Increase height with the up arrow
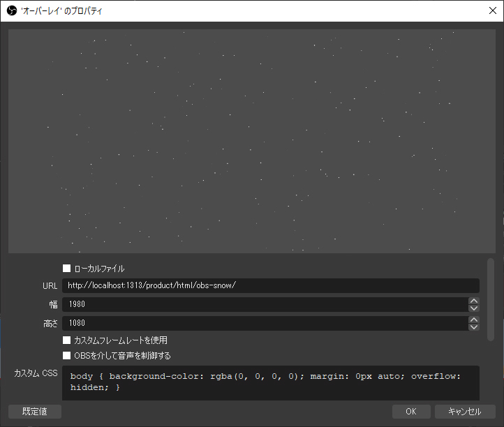Screen dimensions: 504x427 [x=474, y=320]
